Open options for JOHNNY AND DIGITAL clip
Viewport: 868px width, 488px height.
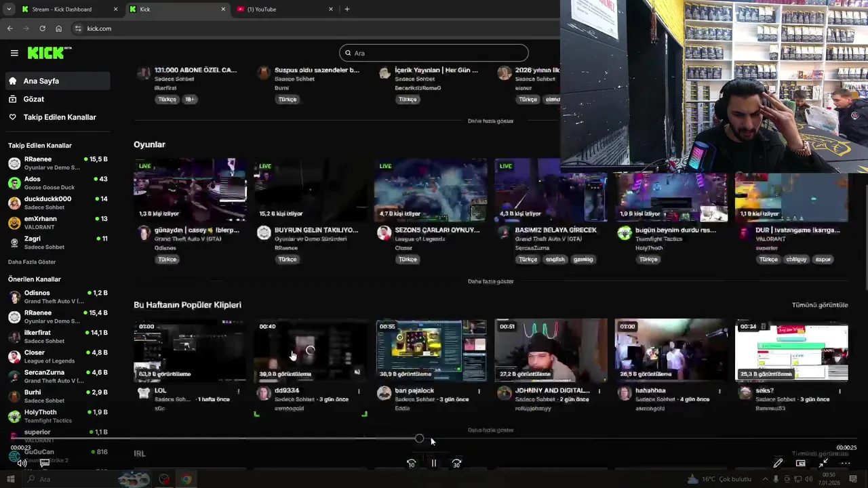[599, 391]
